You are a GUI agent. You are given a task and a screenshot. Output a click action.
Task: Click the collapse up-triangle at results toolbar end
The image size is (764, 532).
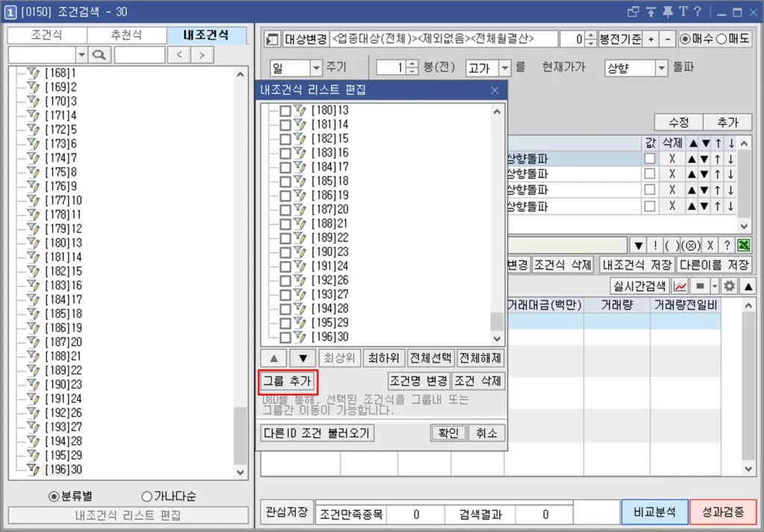point(748,286)
